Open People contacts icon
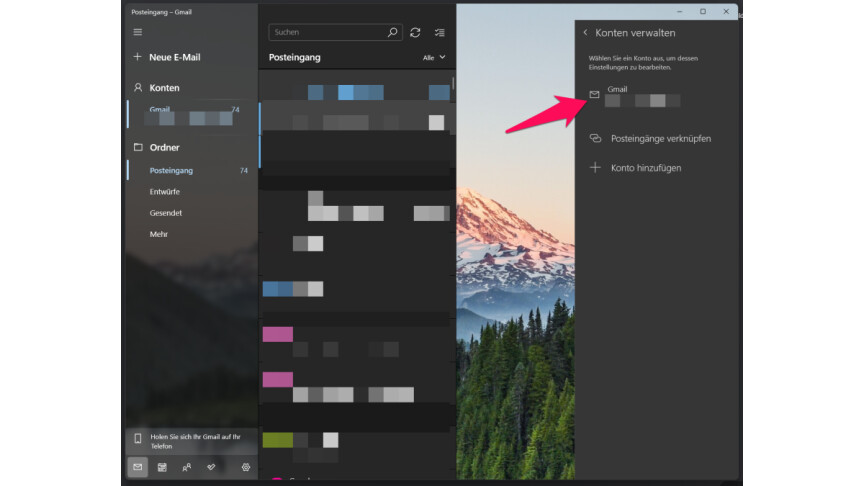Image resolution: width=864 pixels, height=486 pixels. [x=187, y=467]
